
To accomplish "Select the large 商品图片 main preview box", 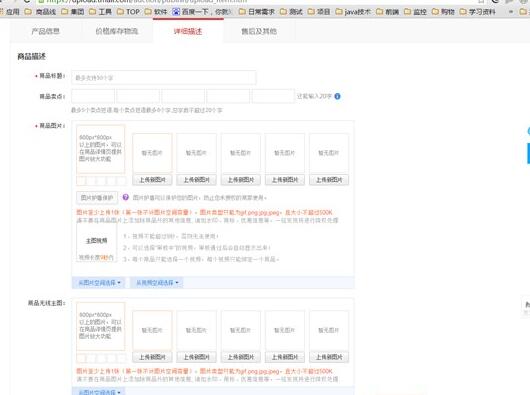I will tap(101, 149).
